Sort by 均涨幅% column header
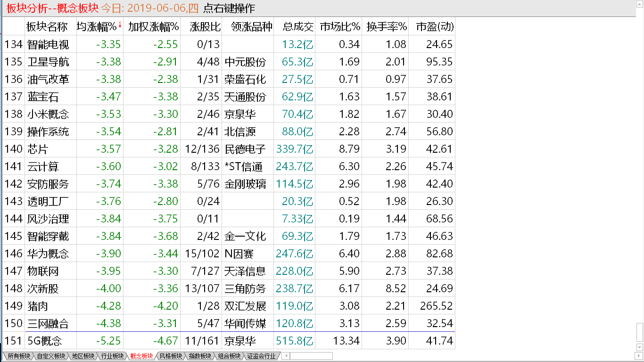The image size is (644, 362). 96,26
